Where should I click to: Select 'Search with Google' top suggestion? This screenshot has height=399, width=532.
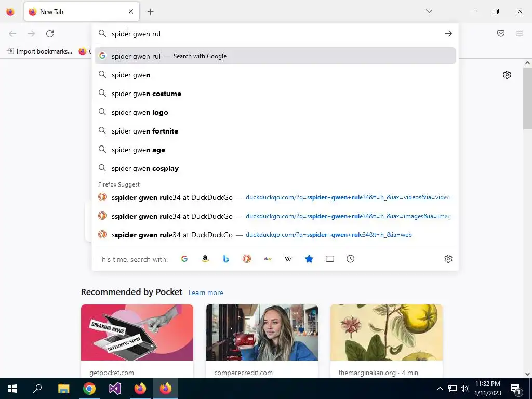tap(275, 56)
